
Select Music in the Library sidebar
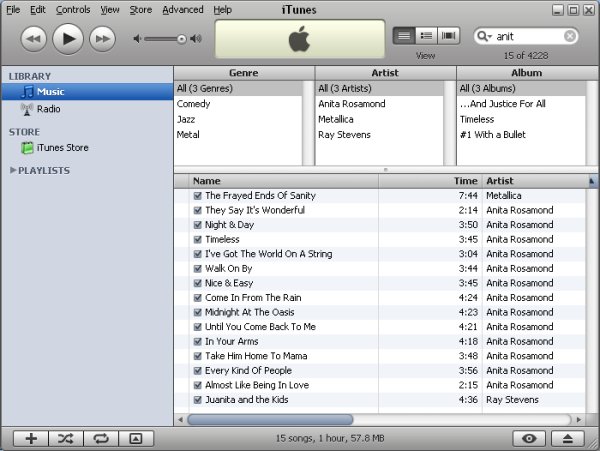tap(87, 92)
